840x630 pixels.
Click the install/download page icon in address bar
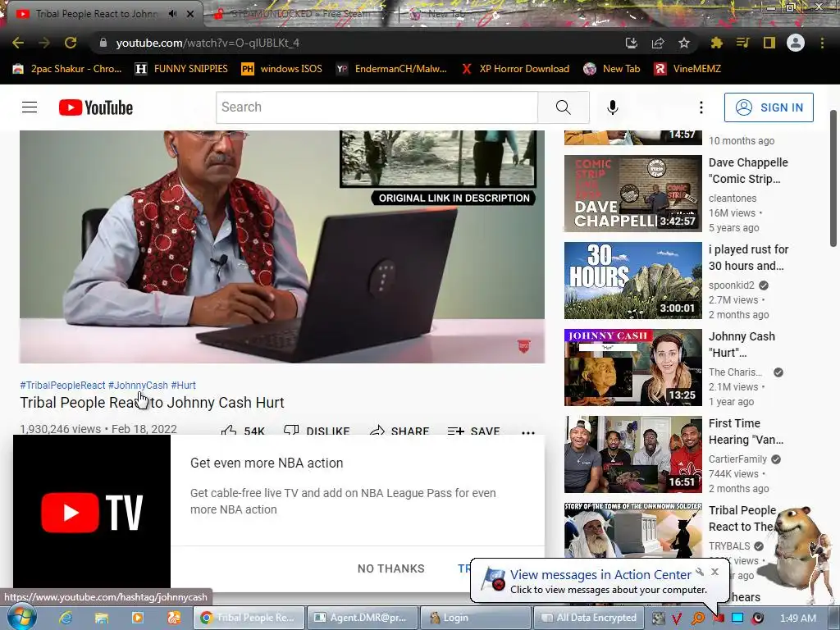click(x=632, y=43)
